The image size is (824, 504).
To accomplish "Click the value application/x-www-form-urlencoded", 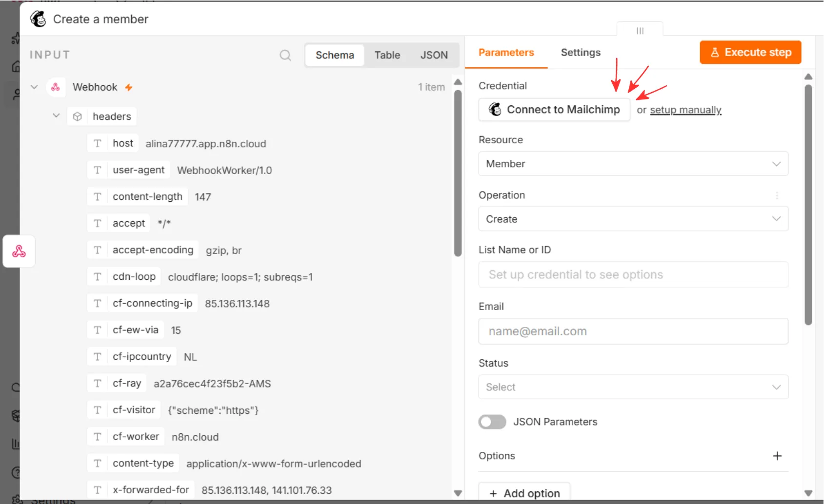I will click(x=274, y=464).
